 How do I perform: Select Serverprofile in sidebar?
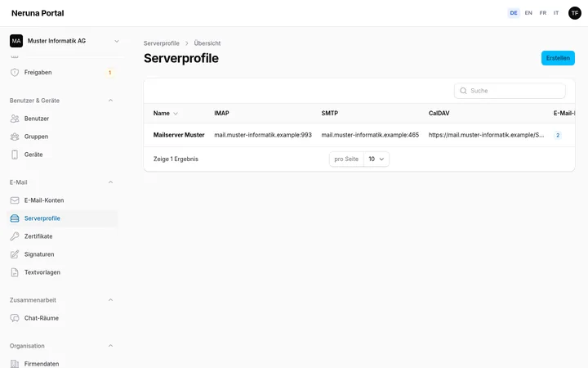click(x=62, y=218)
